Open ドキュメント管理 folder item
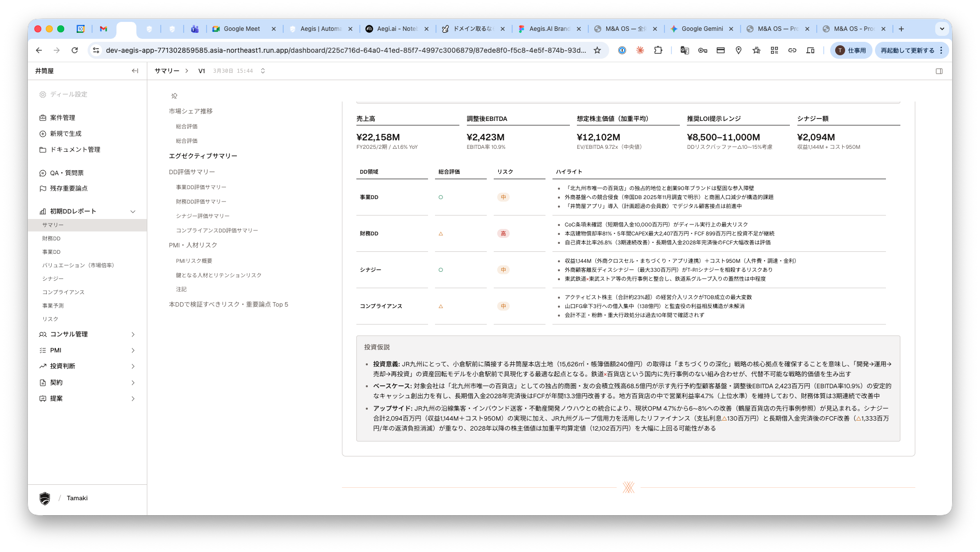 (x=75, y=150)
